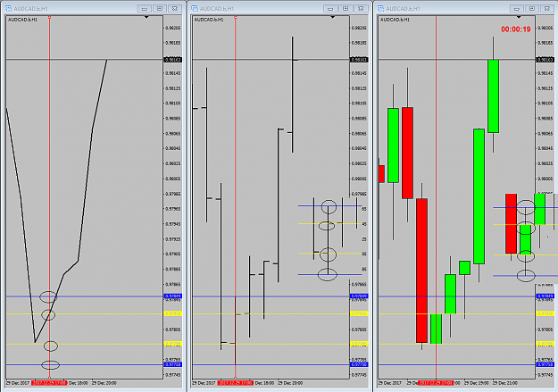The width and height of the screenshot is (558, 392).
Task: Click the tallest green candle body in right chart
Action: (x=479, y=196)
